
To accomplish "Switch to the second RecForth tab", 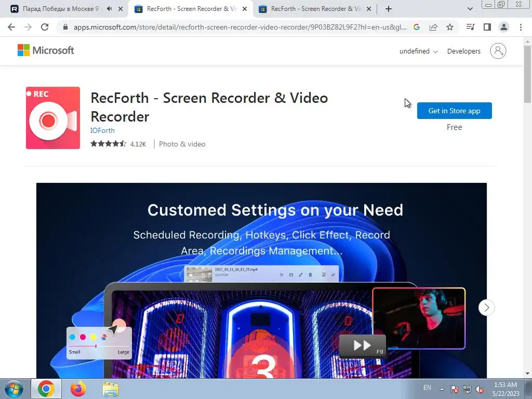I will pos(315,9).
